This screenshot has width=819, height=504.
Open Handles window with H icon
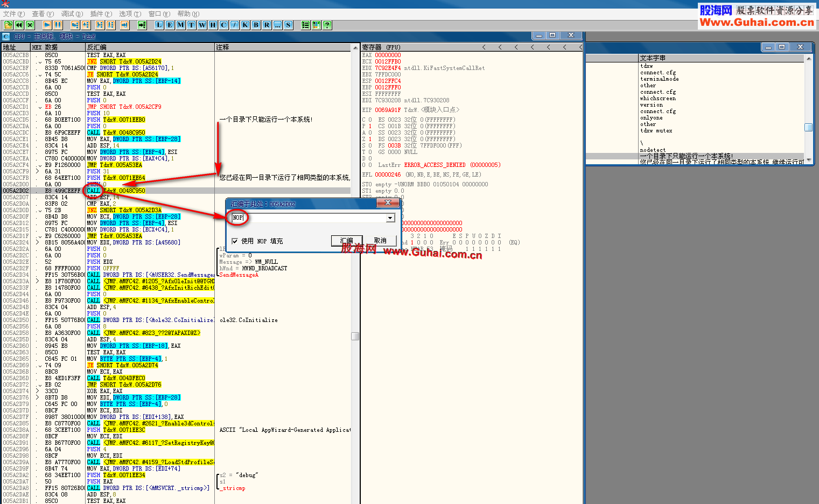point(213,25)
